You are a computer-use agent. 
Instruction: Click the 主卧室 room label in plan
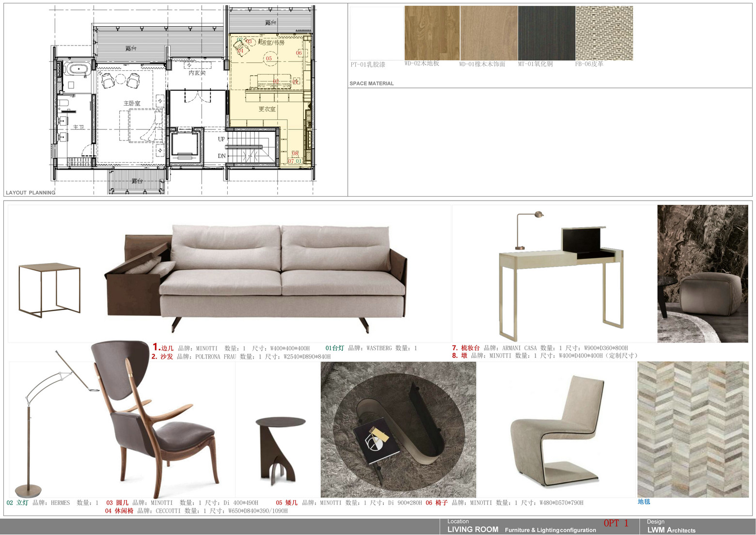[131, 103]
